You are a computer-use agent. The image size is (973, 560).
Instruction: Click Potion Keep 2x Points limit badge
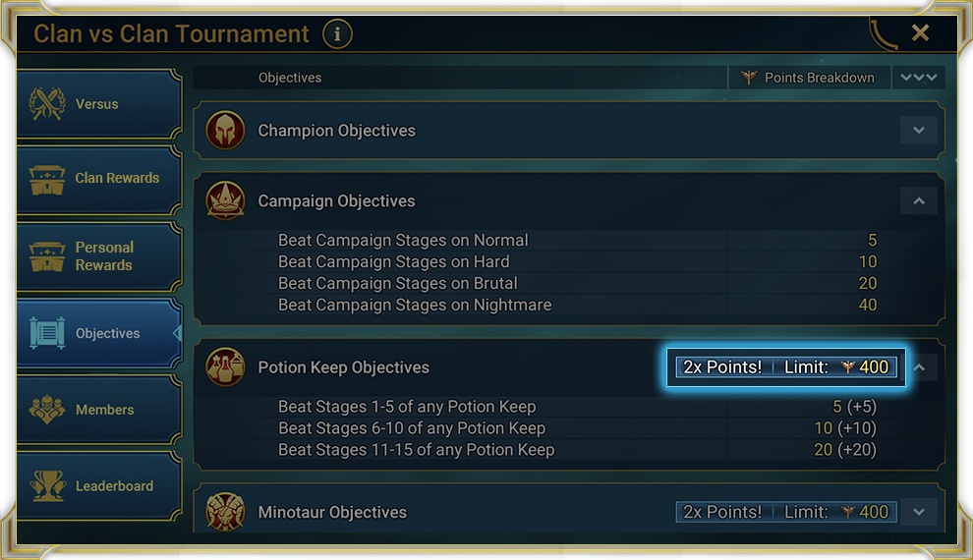click(x=785, y=367)
